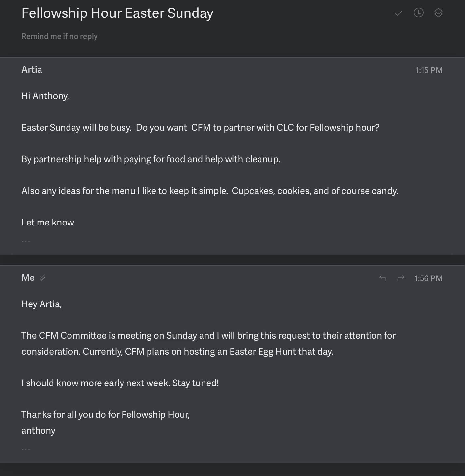Expand the ellipsis below the anthony signature

[x=26, y=449]
